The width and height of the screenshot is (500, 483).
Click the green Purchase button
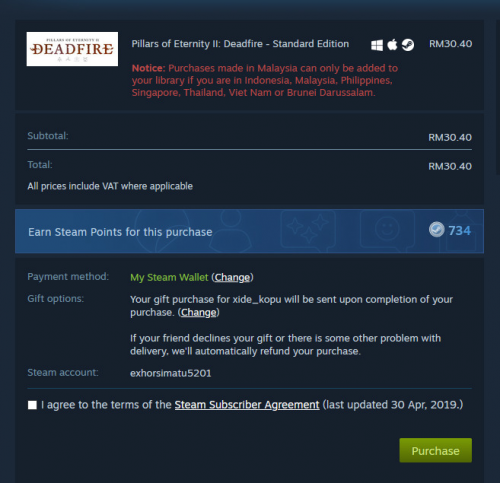[x=435, y=450]
